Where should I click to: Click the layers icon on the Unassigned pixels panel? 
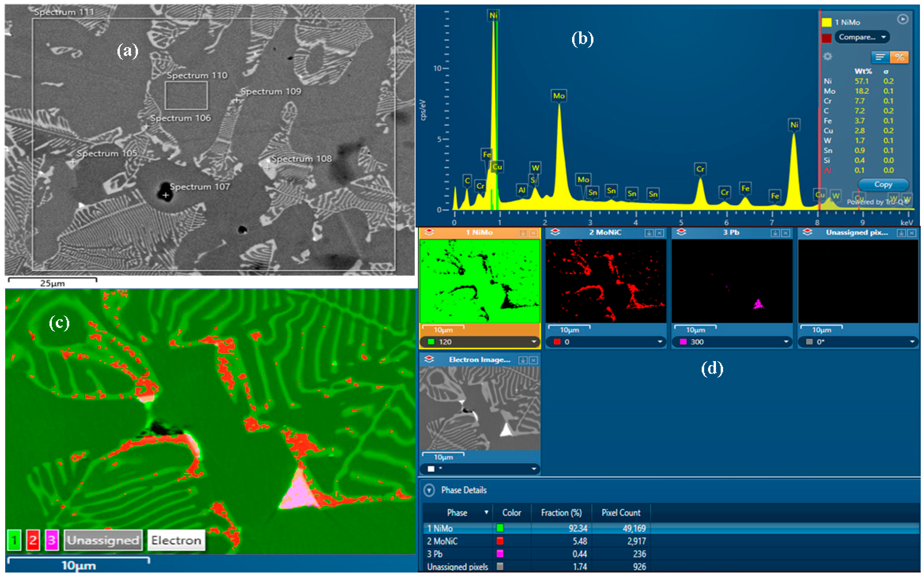(807, 232)
